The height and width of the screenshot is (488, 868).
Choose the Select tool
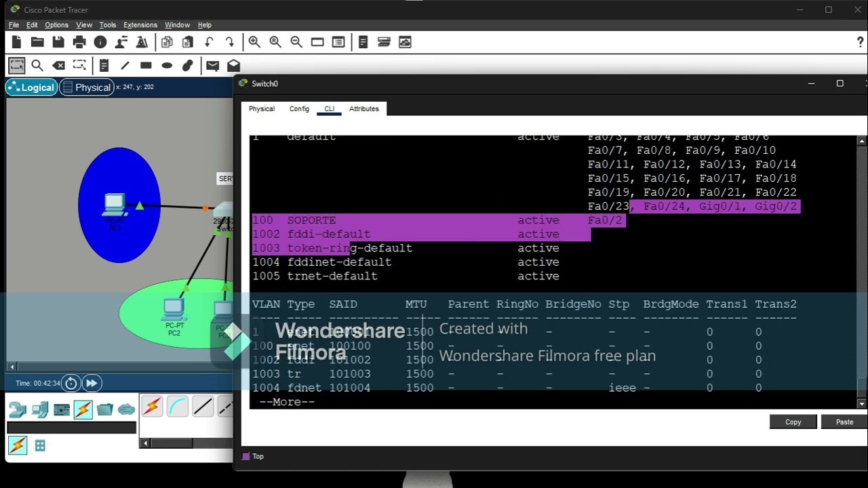tap(16, 65)
